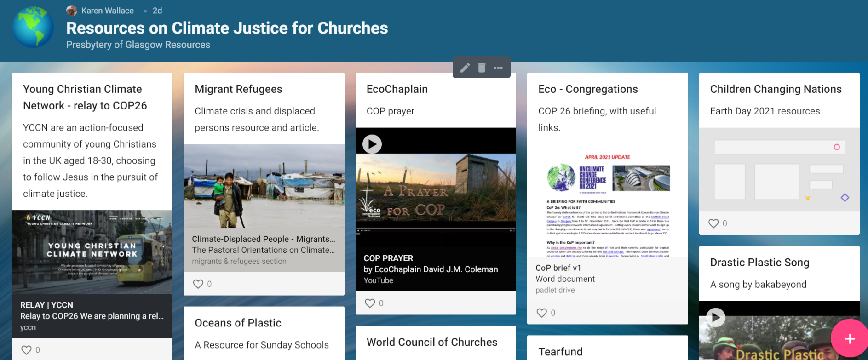Image resolution: width=868 pixels, height=360 pixels.
Task: Click the 'A song by bakabeyond' description
Action: [759, 285]
